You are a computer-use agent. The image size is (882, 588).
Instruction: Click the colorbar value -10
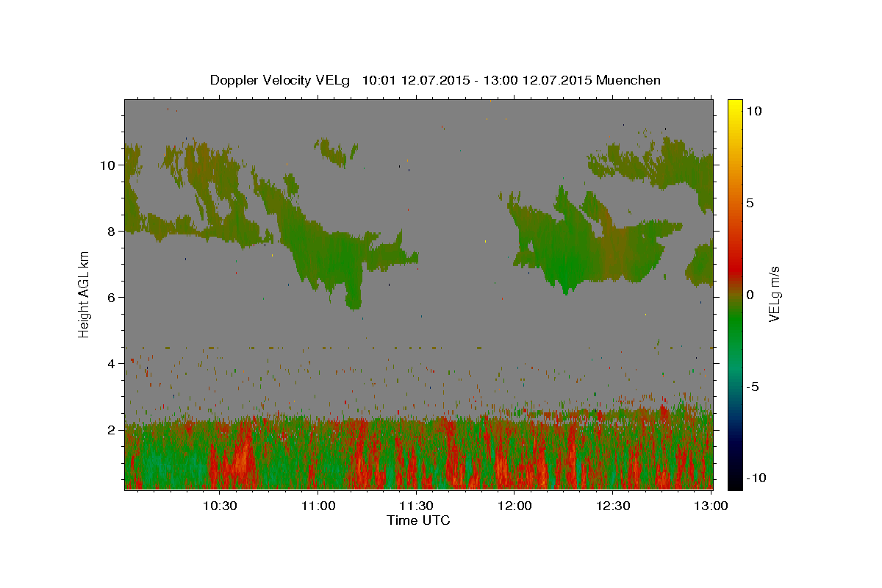click(x=756, y=478)
